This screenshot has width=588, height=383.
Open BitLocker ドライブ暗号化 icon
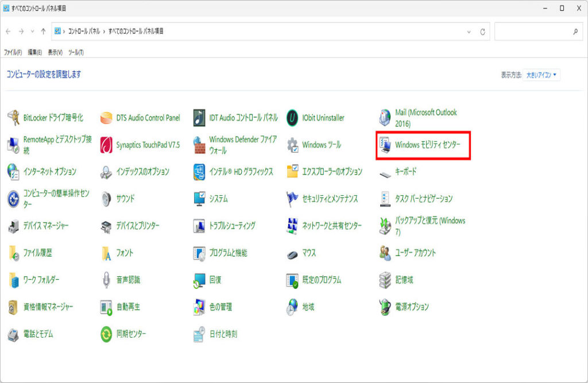click(x=14, y=118)
